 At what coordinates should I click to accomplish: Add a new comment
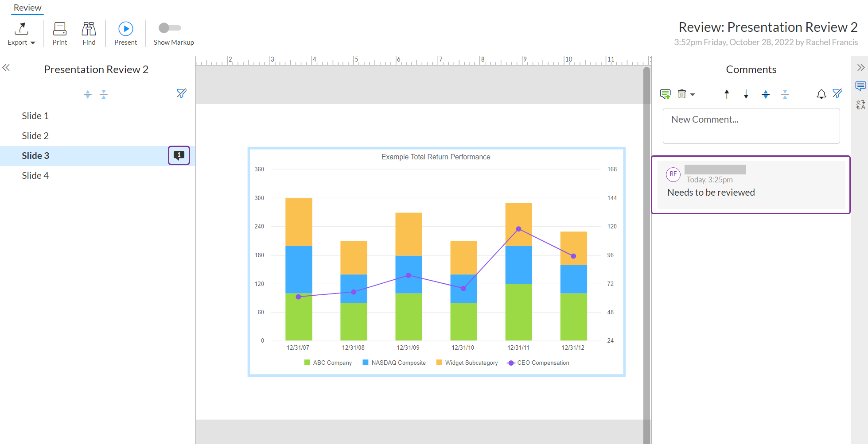665,94
